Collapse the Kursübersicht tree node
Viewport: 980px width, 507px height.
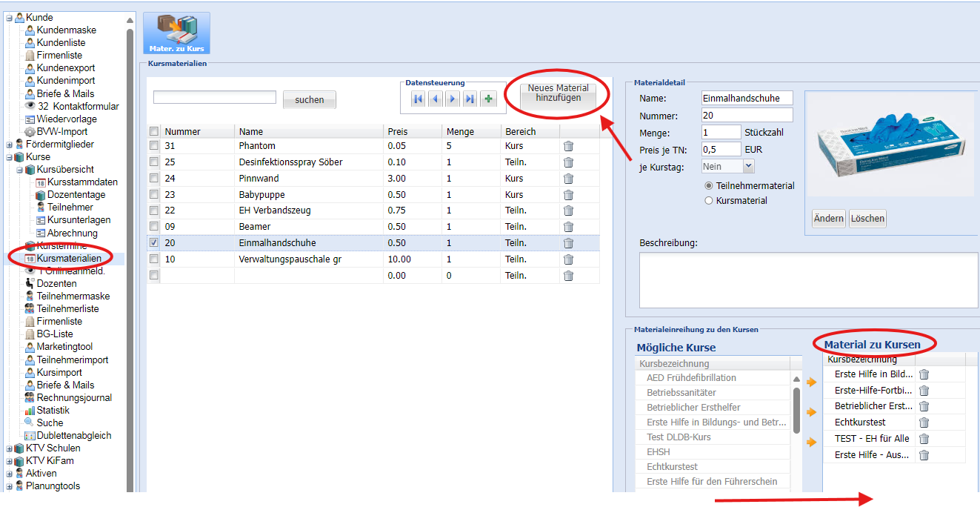pyautogui.click(x=20, y=170)
